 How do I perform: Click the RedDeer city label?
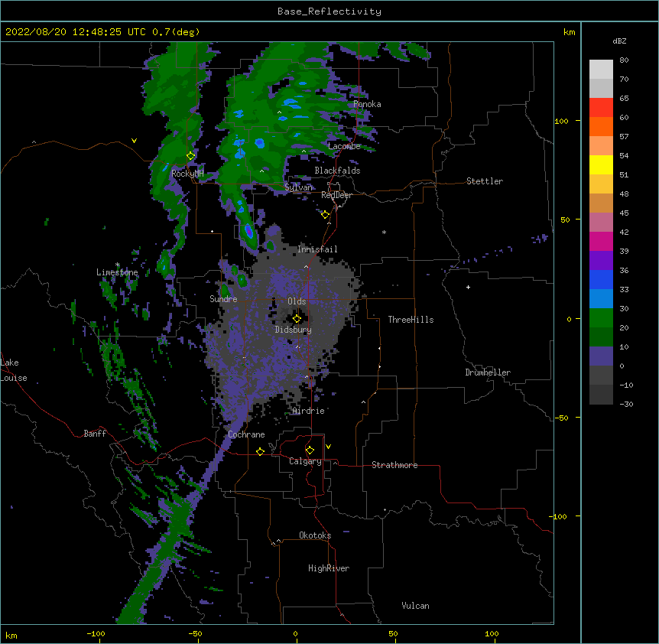tap(336, 195)
